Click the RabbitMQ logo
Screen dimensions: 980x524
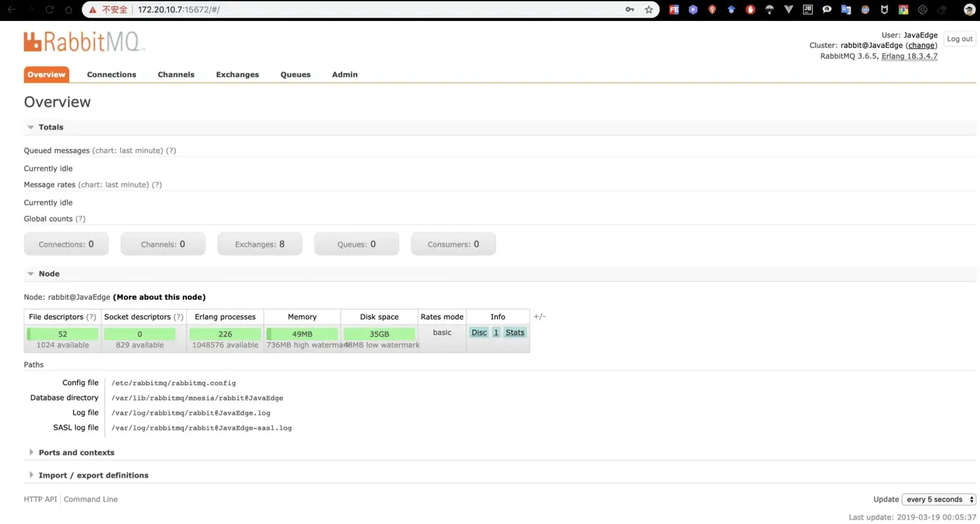(x=84, y=42)
